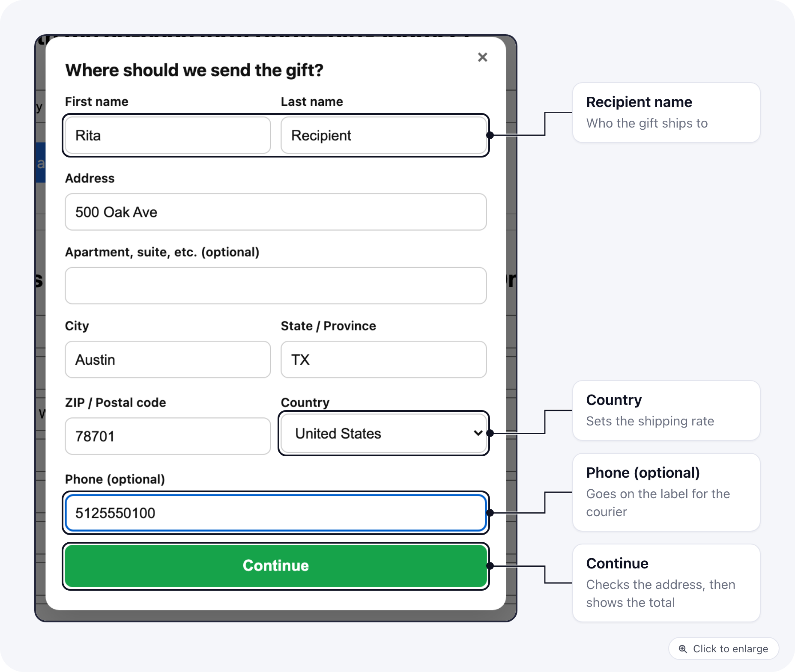Click the 'Goes on the label for the courier' text
This screenshot has width=795, height=672.
pos(658,503)
